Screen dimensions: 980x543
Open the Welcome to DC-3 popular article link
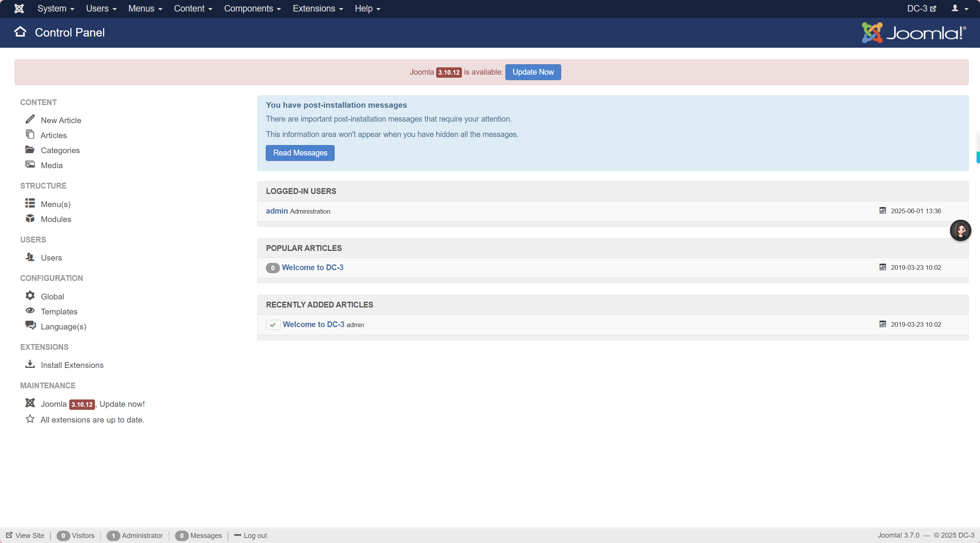312,267
